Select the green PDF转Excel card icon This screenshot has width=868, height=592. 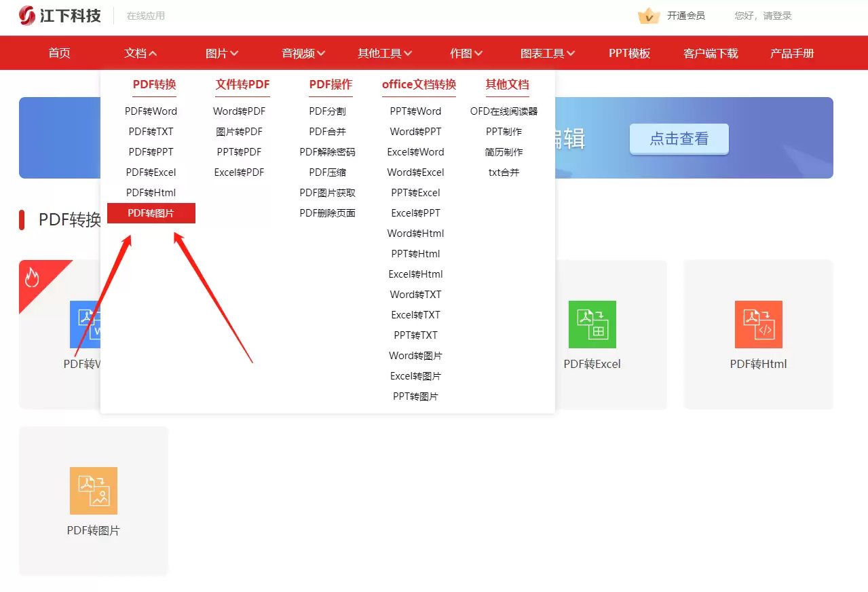[592, 325]
